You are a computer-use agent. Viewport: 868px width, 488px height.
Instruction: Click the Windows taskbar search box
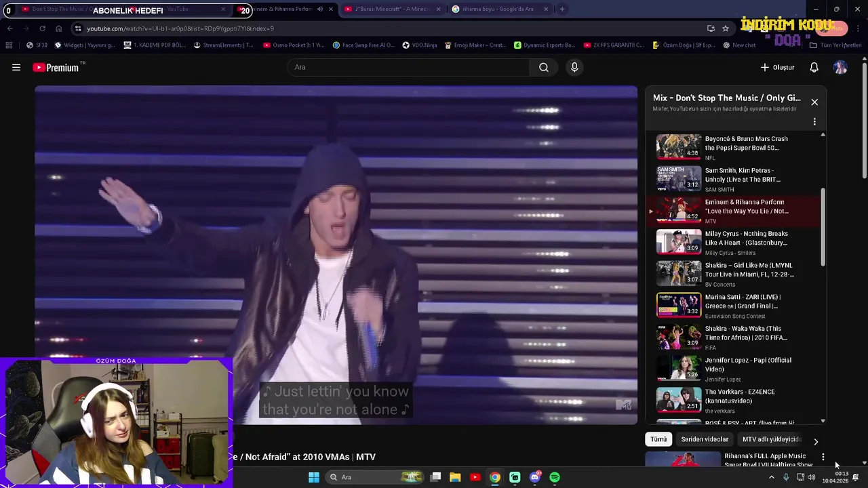tap(374, 477)
